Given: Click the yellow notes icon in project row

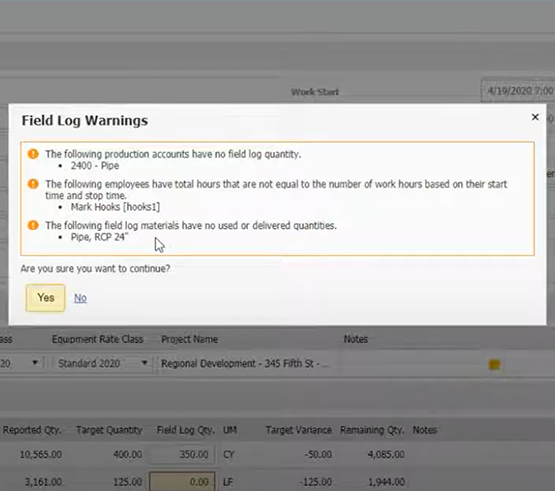Looking at the screenshot, I should (494, 364).
